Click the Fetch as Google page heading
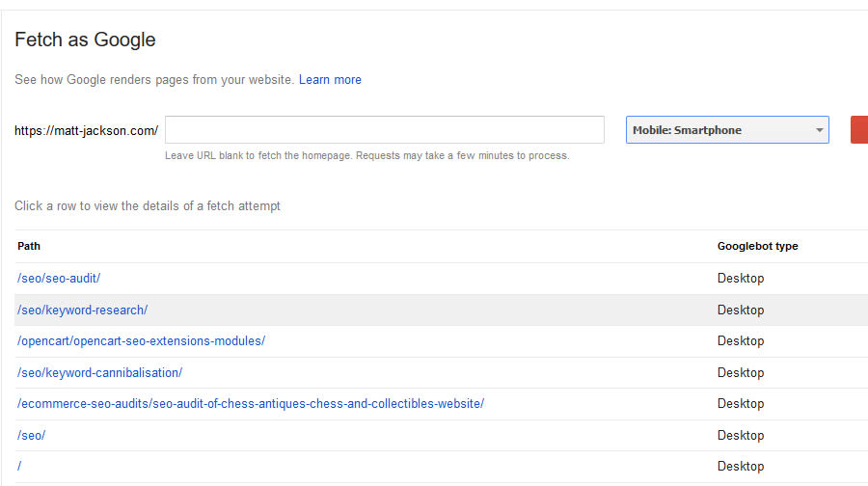Image resolution: width=868 pixels, height=486 pixels. (85, 40)
